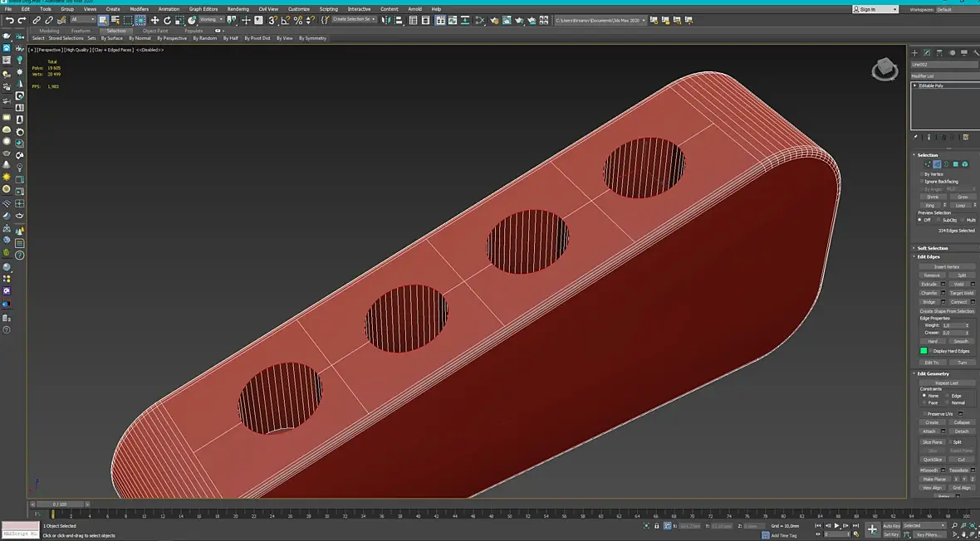Select the SubObj preview selection radio
The height and width of the screenshot is (541, 980).
click(938, 220)
